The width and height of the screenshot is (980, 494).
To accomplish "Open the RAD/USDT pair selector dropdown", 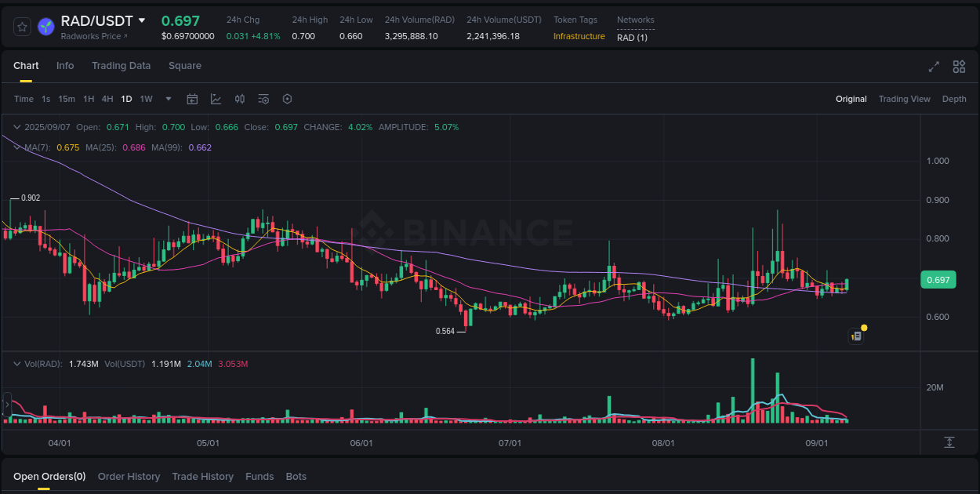I will point(143,20).
